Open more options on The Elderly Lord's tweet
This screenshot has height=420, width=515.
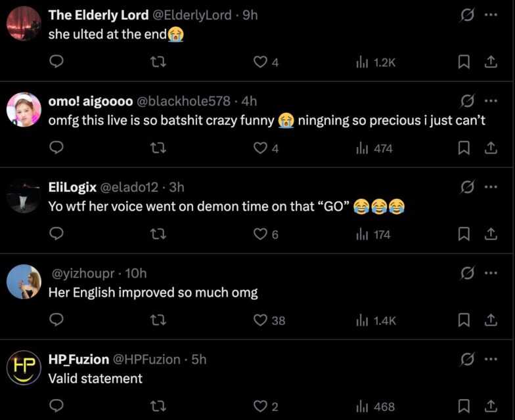click(x=491, y=15)
